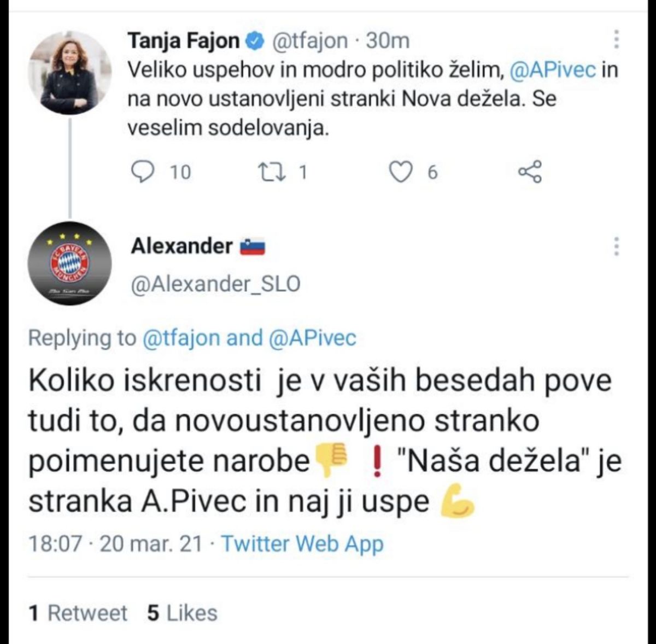View the 1 Retweet list
Image resolution: width=656 pixels, height=644 pixels.
click(78, 613)
